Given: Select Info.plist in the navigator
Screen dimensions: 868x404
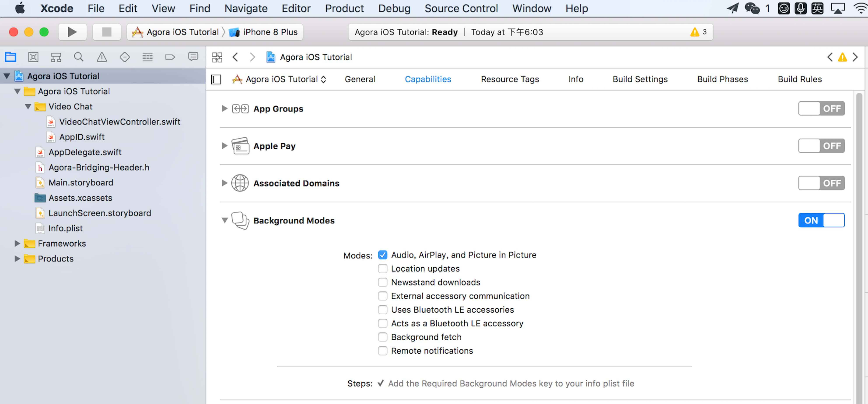Looking at the screenshot, I should click(103, 228).
